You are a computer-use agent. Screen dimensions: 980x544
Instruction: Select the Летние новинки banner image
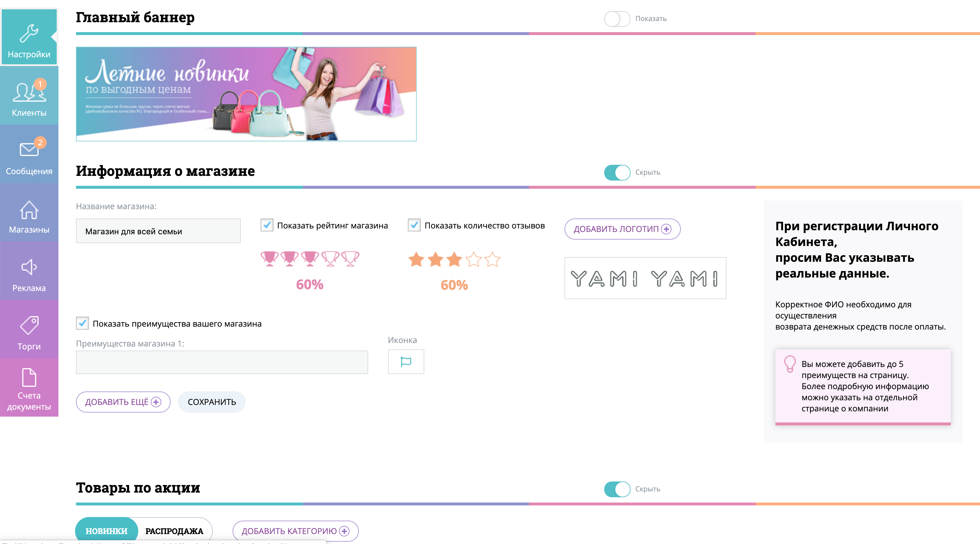246,94
